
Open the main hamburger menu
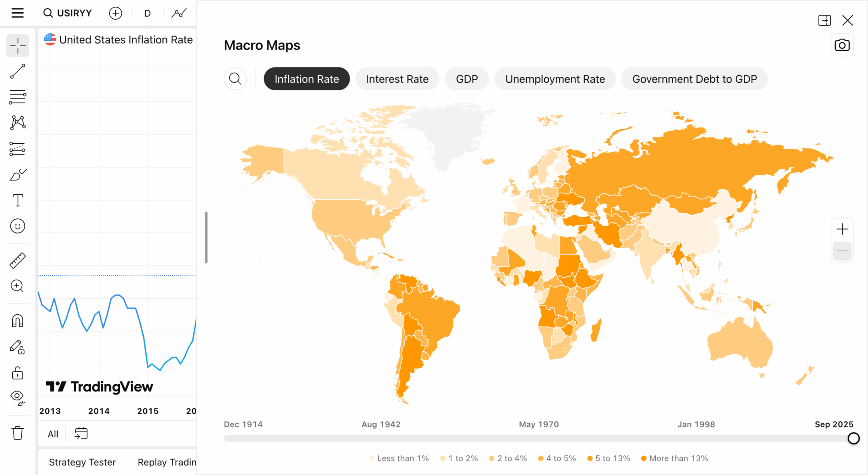pyautogui.click(x=17, y=13)
